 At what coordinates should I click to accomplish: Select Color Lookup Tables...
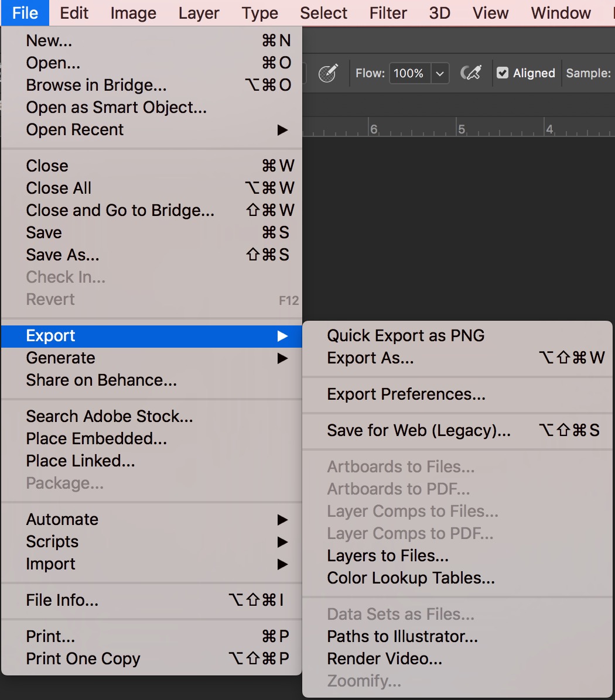click(x=457, y=579)
